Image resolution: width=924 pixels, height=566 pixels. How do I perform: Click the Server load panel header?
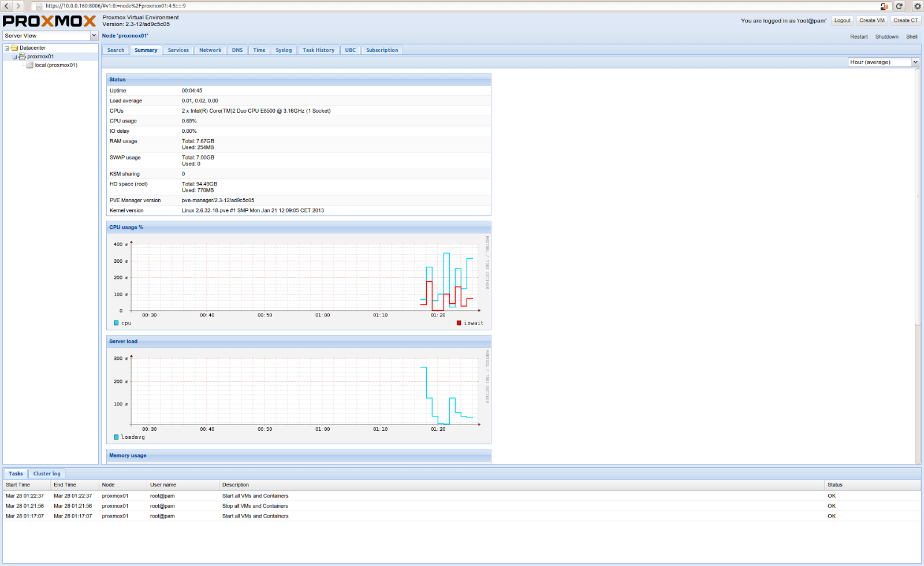pyautogui.click(x=299, y=341)
